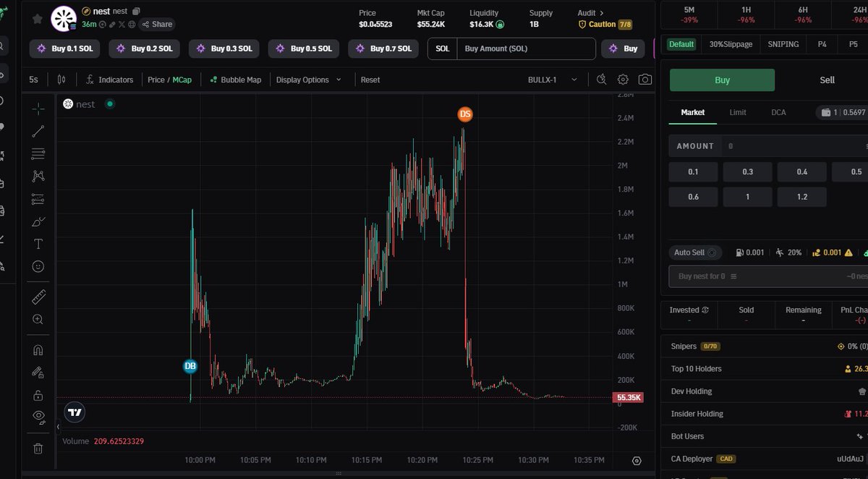Screen dimensions: 868x479
Task: Select the ruler measure tool
Action: [38, 297]
